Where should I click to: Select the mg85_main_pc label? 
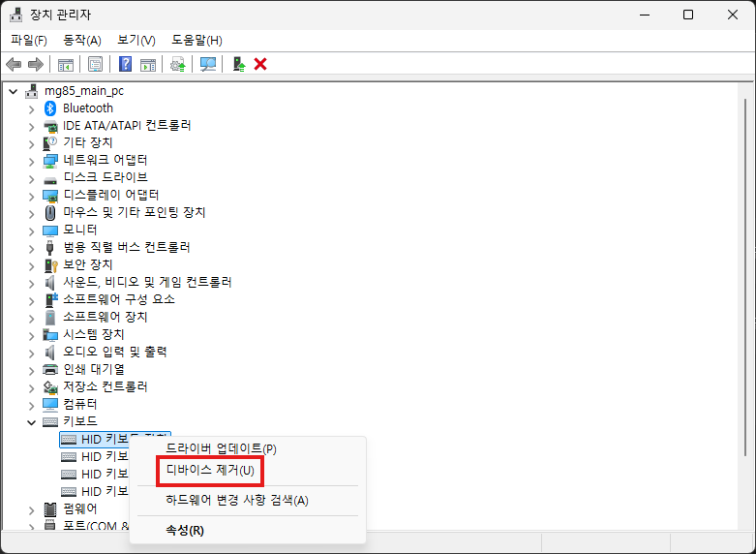pos(84,91)
